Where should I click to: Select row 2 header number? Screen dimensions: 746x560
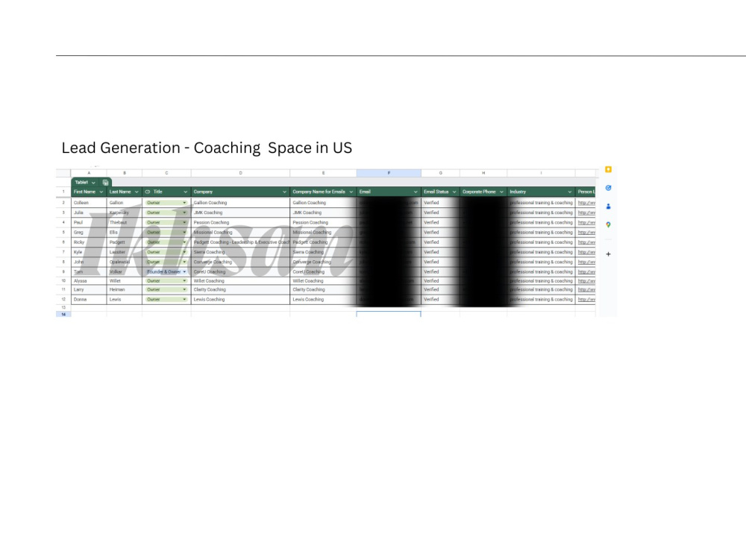pos(63,203)
